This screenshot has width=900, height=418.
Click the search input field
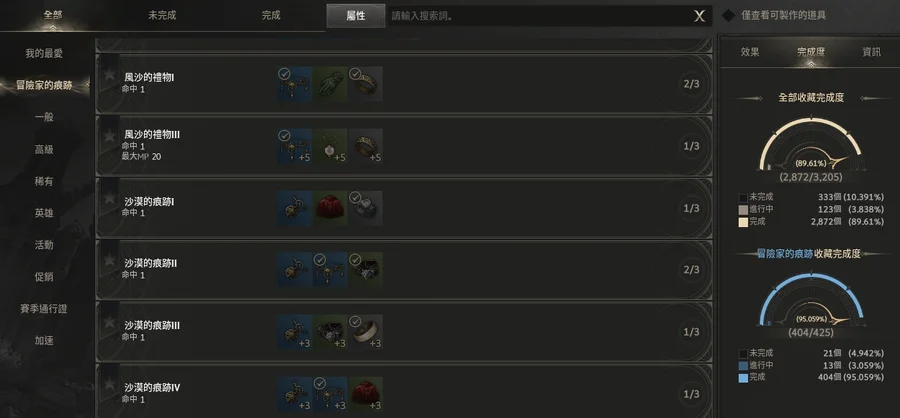pyautogui.click(x=540, y=16)
